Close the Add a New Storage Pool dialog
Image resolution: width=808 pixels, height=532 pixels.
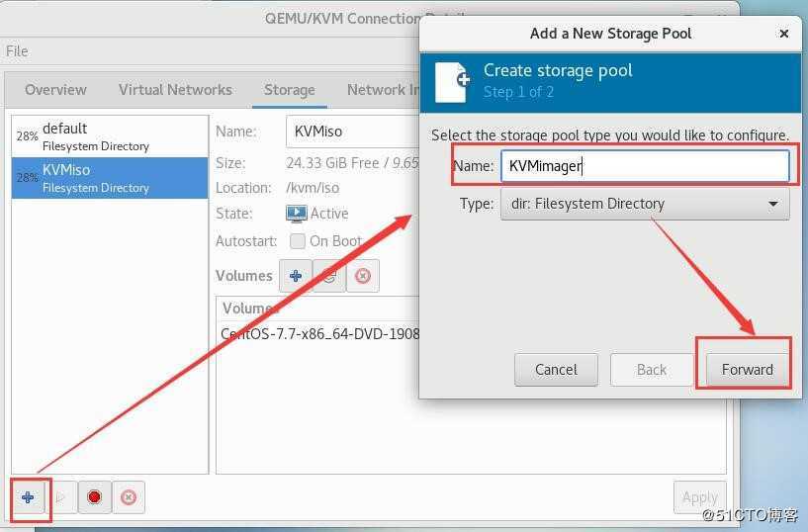point(784,34)
